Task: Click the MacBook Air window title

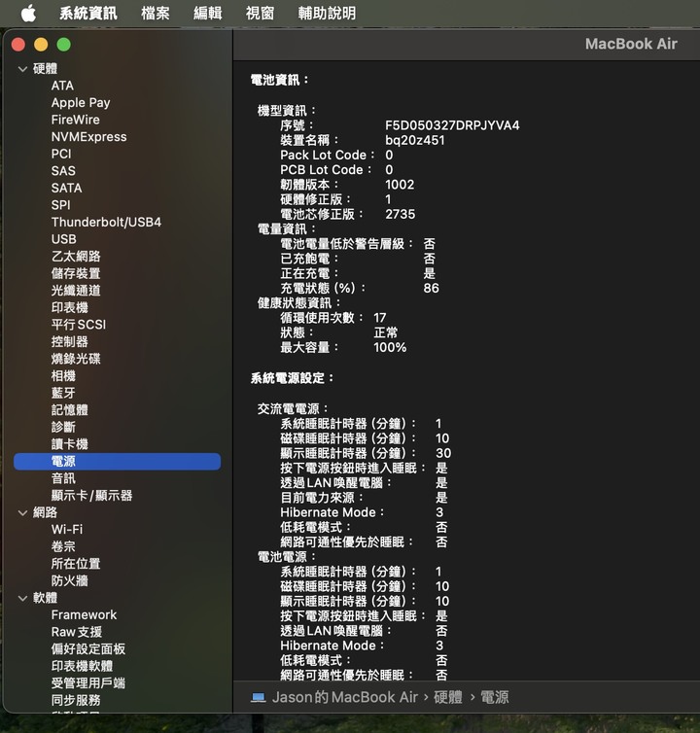Action: (x=631, y=44)
